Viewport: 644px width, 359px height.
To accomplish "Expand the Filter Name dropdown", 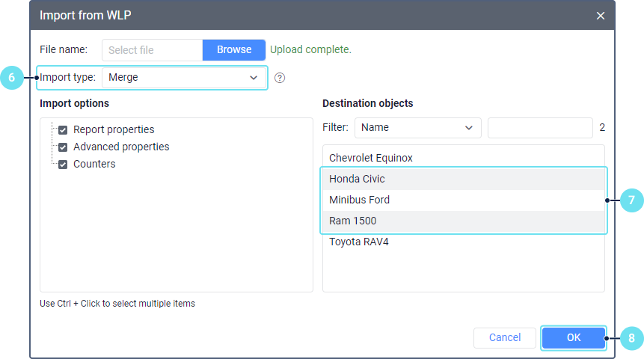I will click(x=417, y=128).
